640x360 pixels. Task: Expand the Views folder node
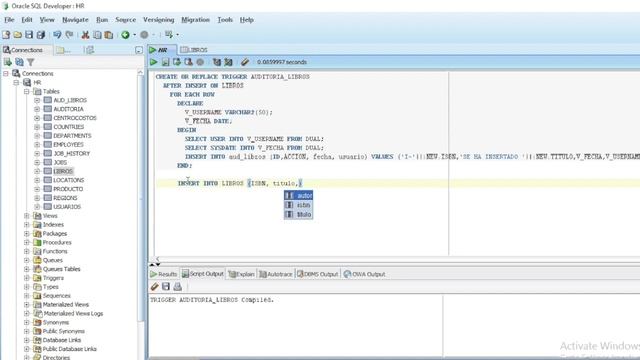tap(27, 216)
